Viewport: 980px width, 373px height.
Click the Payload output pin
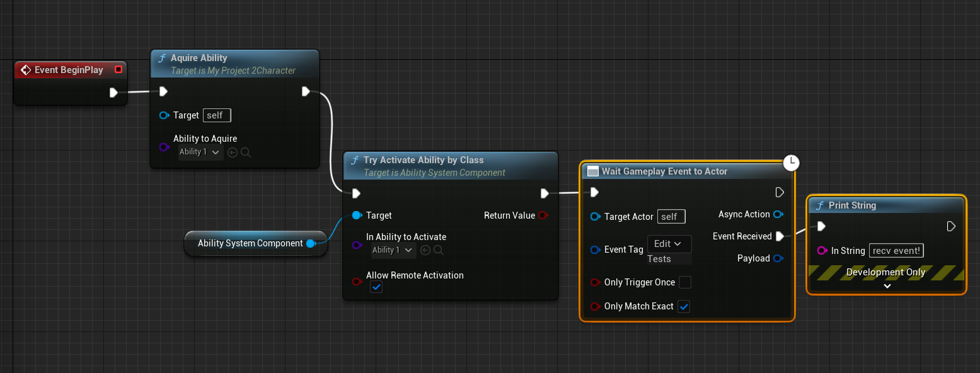(778, 258)
